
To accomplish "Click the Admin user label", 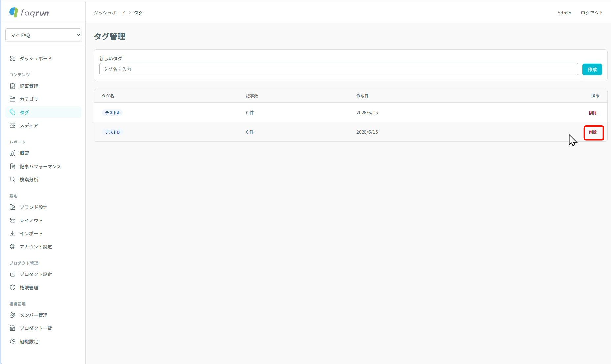I will click(564, 13).
